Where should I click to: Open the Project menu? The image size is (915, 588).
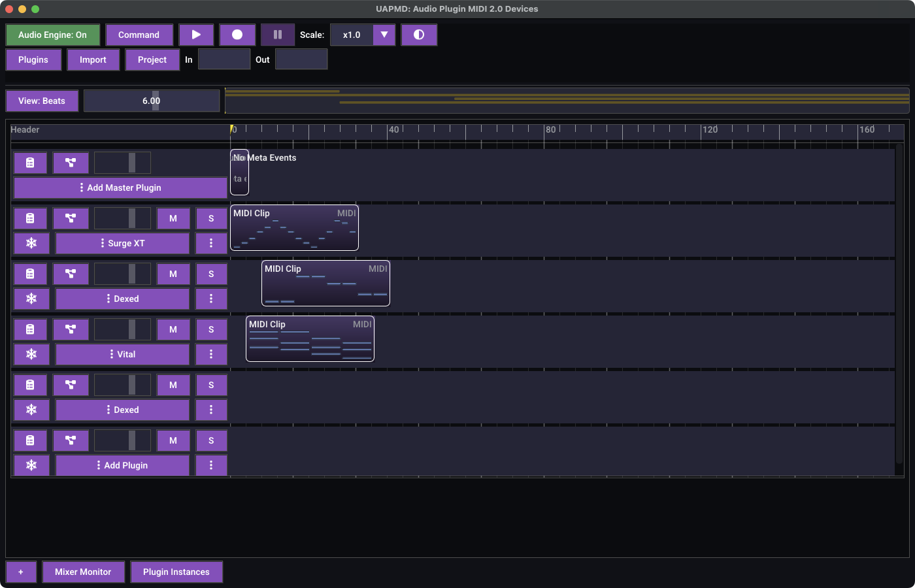(152, 59)
